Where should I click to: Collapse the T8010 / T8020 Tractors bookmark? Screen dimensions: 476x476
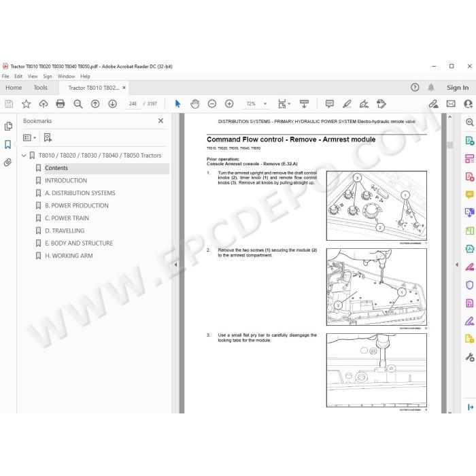click(x=24, y=156)
